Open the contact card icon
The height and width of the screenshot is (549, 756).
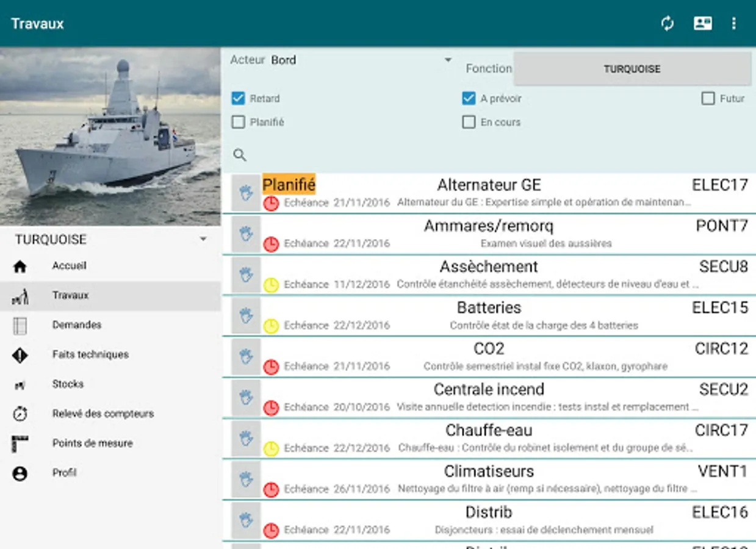tap(702, 24)
